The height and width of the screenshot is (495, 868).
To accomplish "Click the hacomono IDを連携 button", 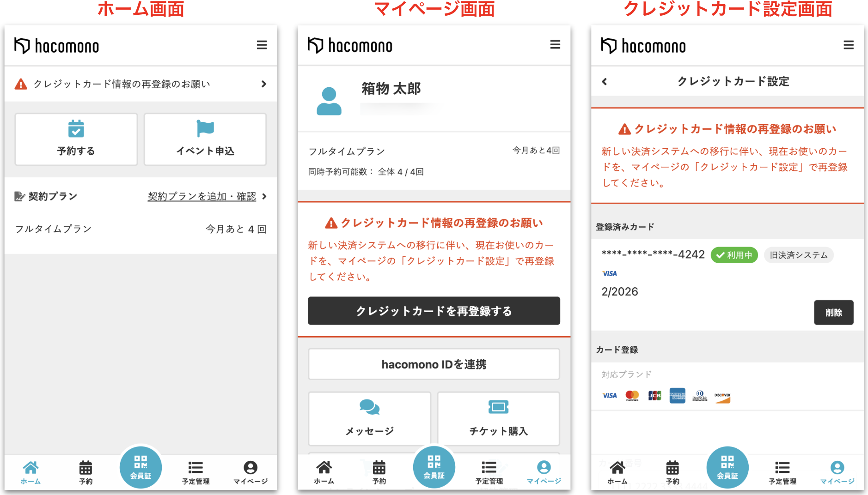I will [x=434, y=364].
